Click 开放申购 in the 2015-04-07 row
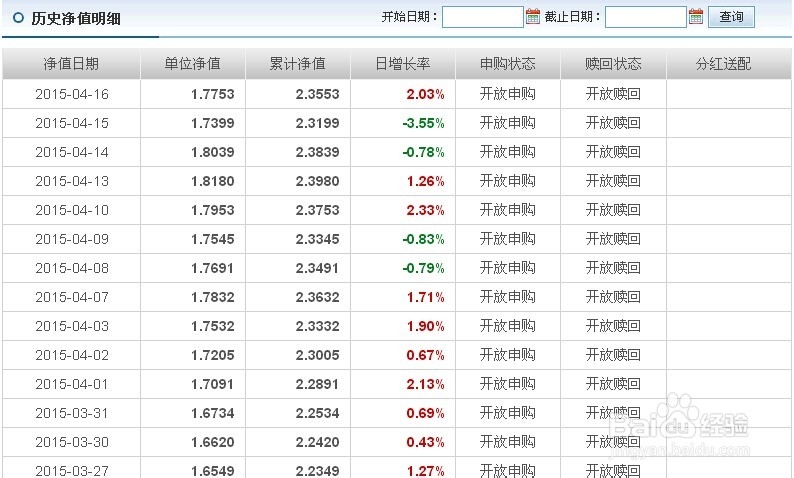Viewport: 794px width, 478px height. (x=507, y=297)
